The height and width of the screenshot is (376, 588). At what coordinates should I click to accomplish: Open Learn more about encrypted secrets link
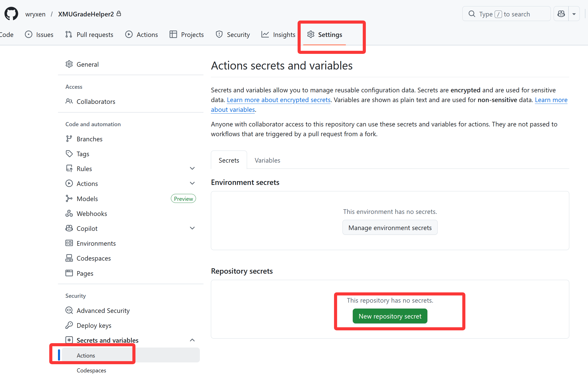279,100
